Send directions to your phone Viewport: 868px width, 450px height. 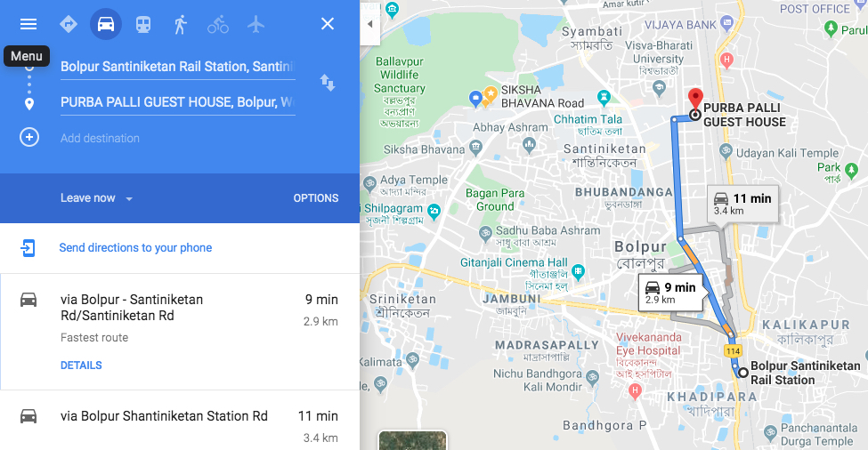tap(135, 247)
